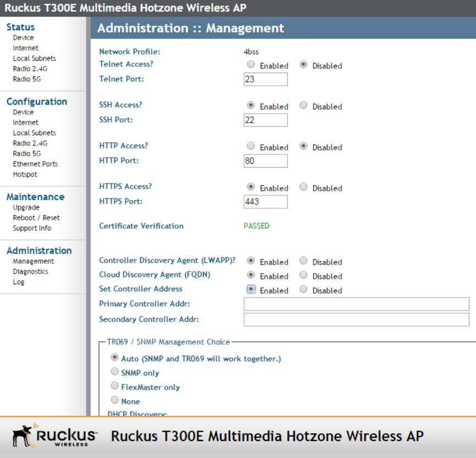Open Configuration Internet page

point(25,123)
